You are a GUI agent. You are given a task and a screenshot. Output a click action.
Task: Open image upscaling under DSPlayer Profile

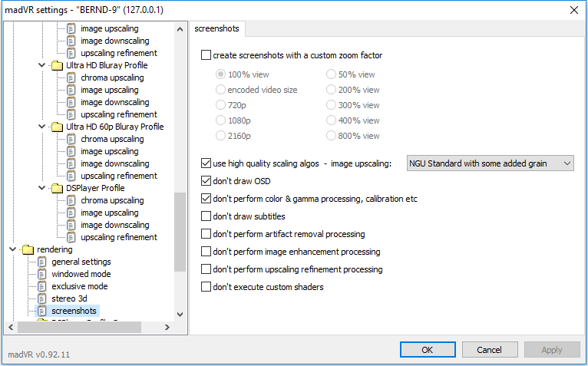coord(110,213)
